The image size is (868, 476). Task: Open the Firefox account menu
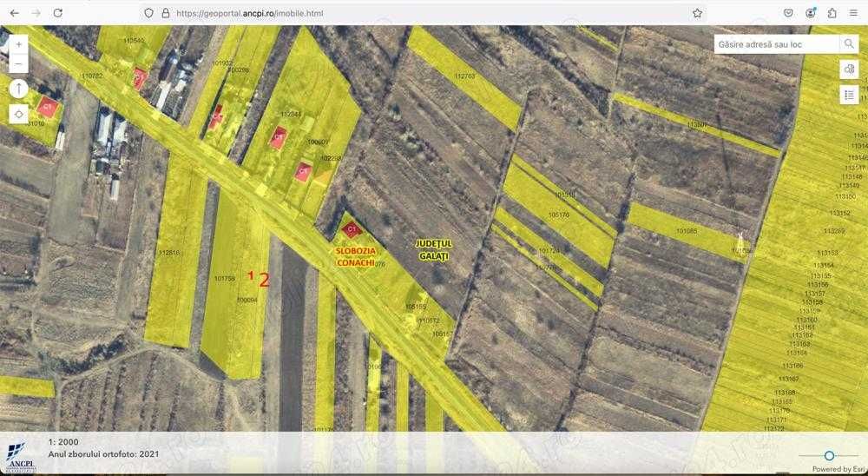[811, 13]
